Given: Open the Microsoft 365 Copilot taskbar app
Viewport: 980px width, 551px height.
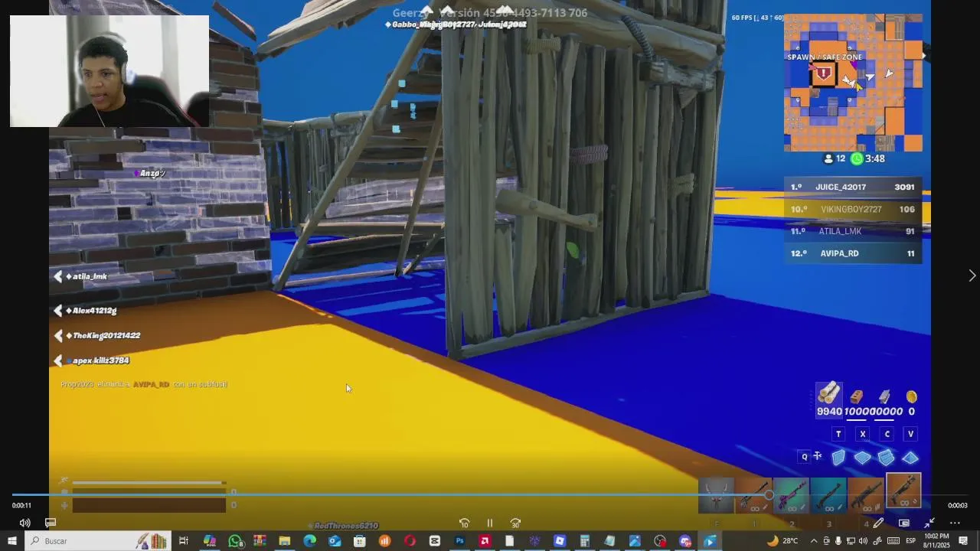Looking at the screenshot, I should pos(209,541).
